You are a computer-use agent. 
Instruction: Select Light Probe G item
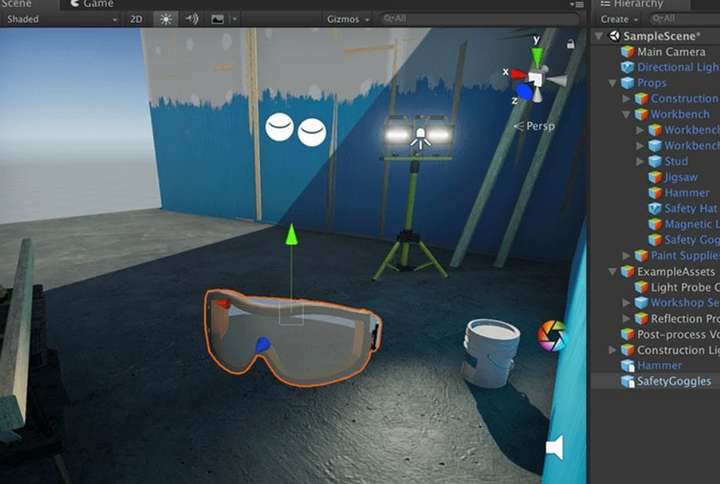pyautogui.click(x=685, y=287)
